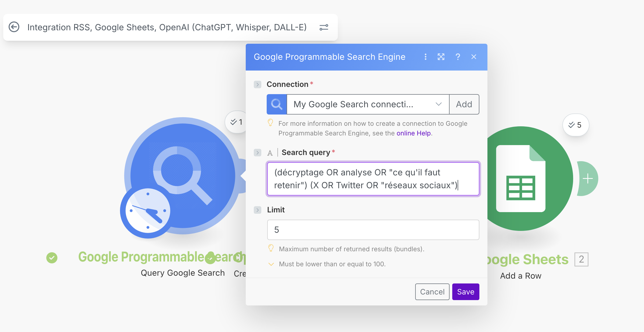The image size is (644, 332).
Task: Toggle the Limit field map switch
Action: [x=258, y=210]
